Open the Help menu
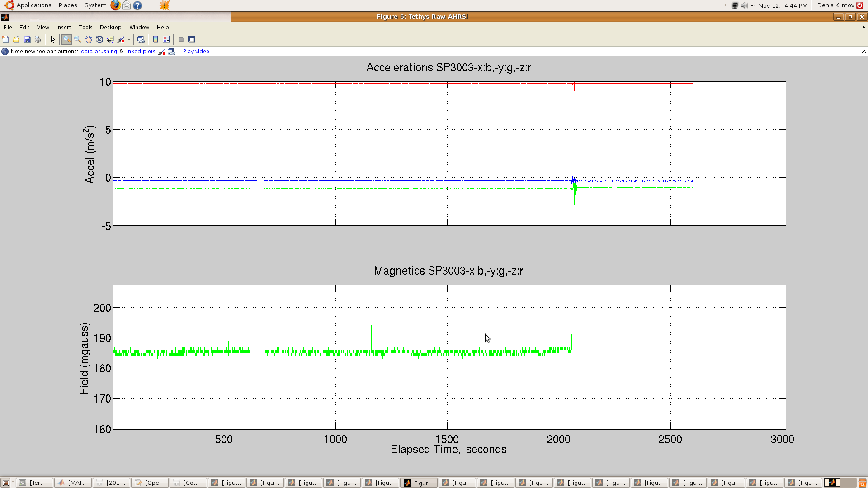Image resolution: width=868 pixels, height=488 pixels. [x=163, y=28]
